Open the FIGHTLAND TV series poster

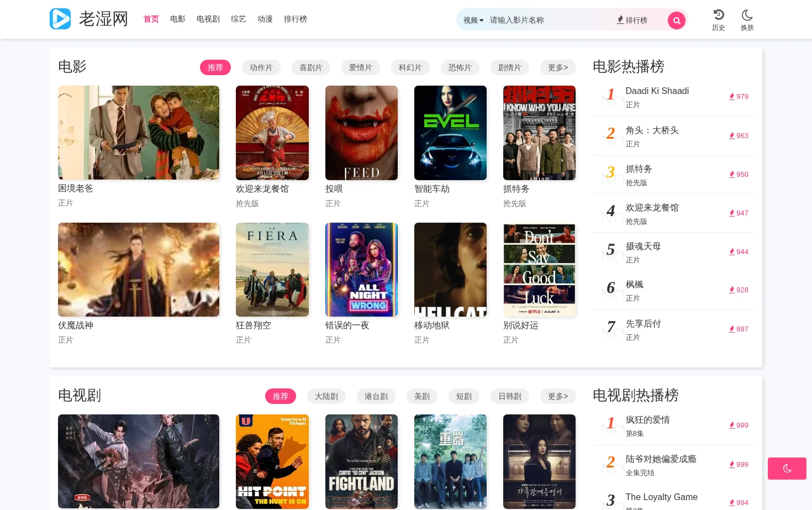tap(361, 461)
